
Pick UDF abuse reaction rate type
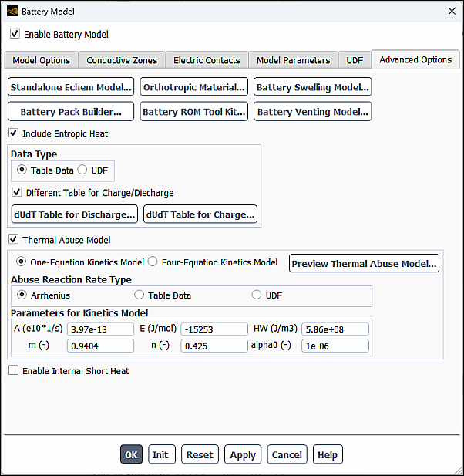(x=257, y=295)
